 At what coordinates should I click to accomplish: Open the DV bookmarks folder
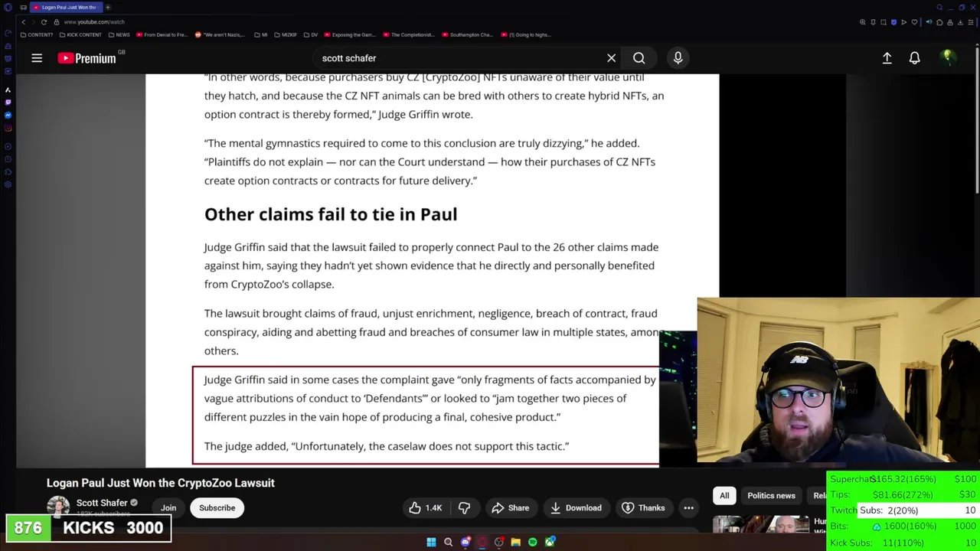pos(311,34)
